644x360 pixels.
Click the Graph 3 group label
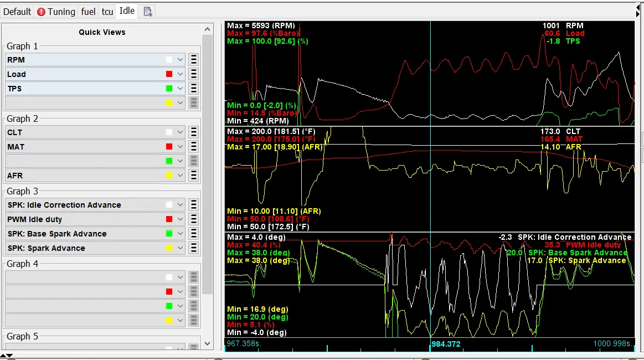click(x=22, y=191)
